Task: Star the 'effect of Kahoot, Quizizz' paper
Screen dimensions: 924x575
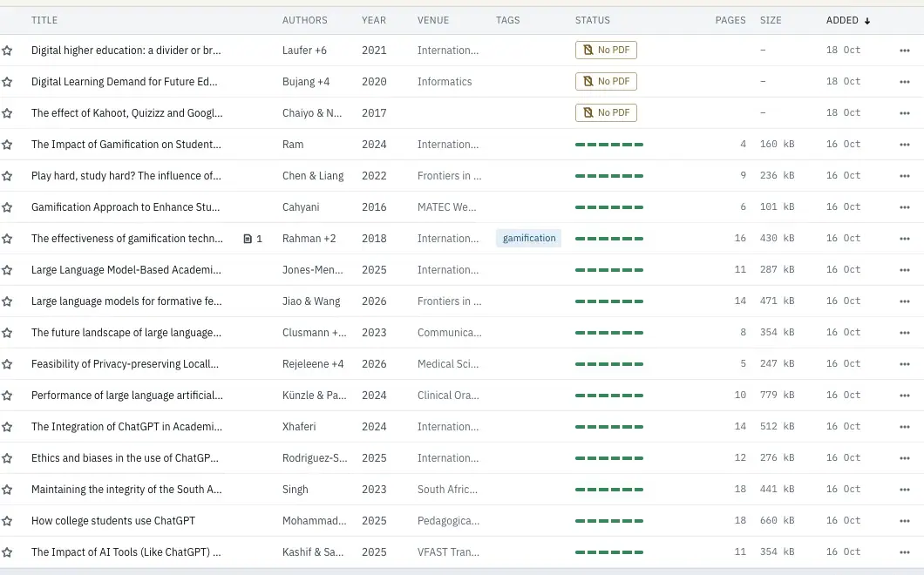Action: [7, 113]
